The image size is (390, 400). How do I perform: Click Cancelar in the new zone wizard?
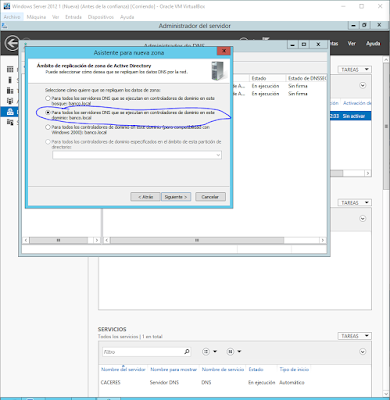click(x=210, y=197)
